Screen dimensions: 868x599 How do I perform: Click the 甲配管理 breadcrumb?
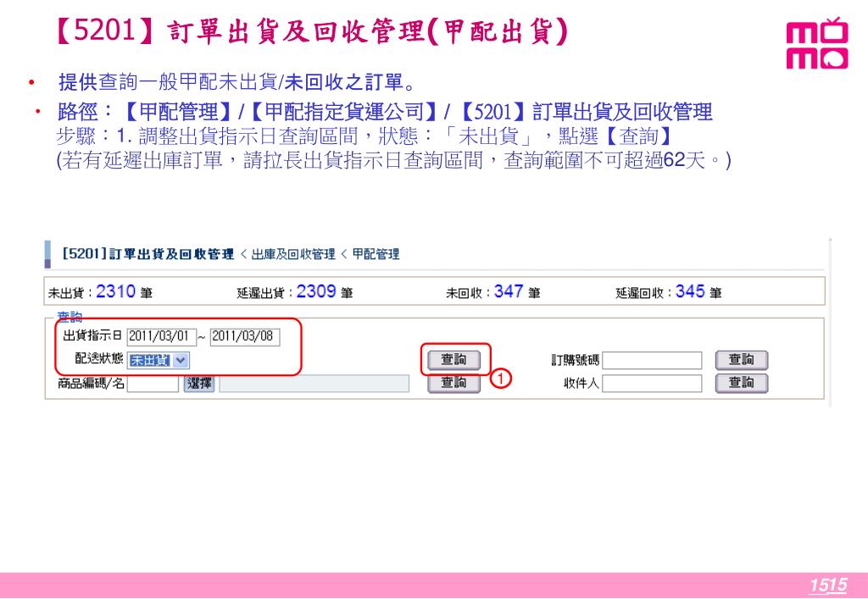tap(376, 254)
